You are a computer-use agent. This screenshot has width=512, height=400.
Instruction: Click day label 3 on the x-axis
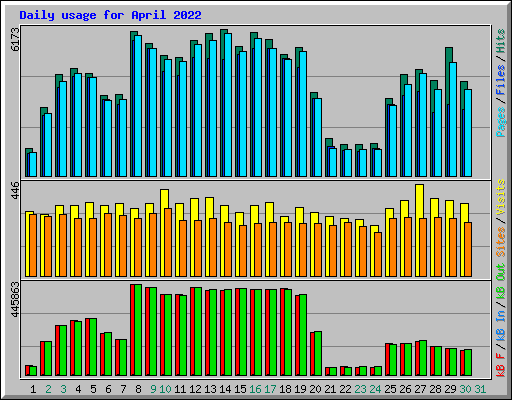[x=63, y=389]
